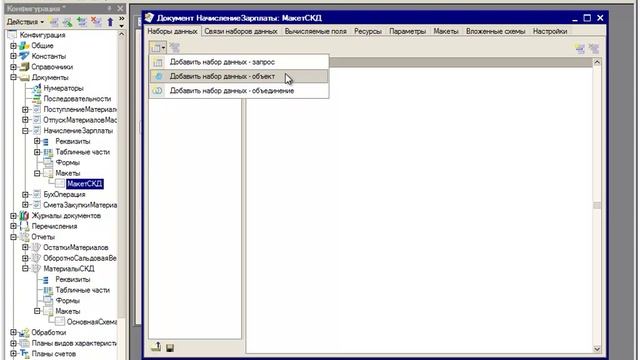Maximize the МакетСКД window
This screenshot has height=360, width=640.
[x=587, y=18]
